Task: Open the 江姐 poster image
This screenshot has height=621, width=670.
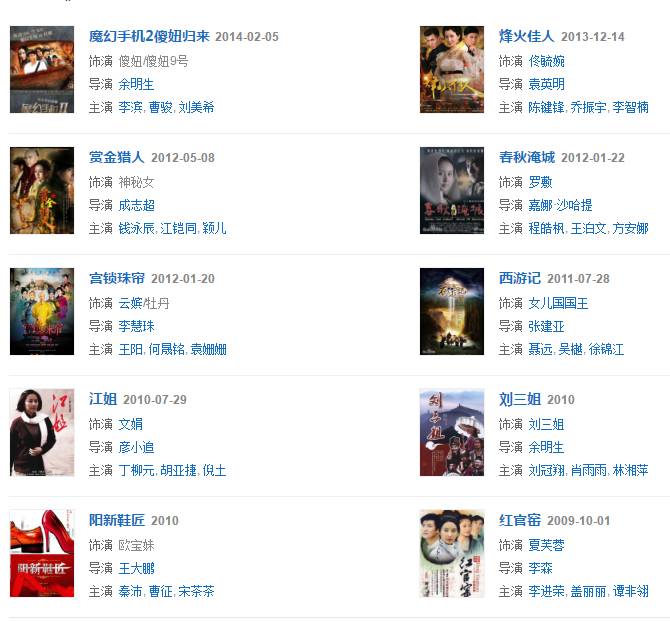Action: 42,433
